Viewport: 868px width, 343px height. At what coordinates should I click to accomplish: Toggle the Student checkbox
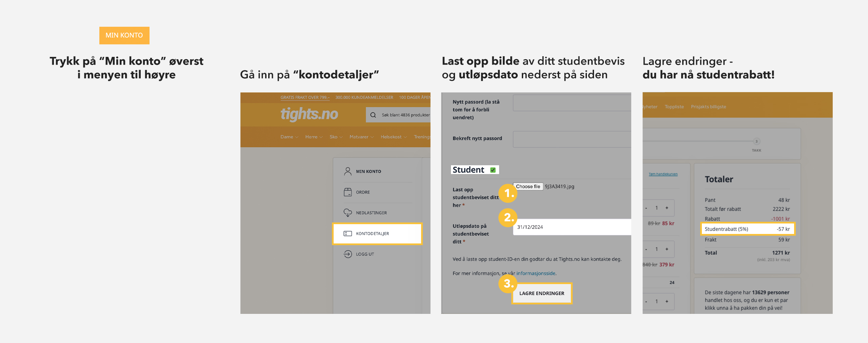pyautogui.click(x=493, y=170)
